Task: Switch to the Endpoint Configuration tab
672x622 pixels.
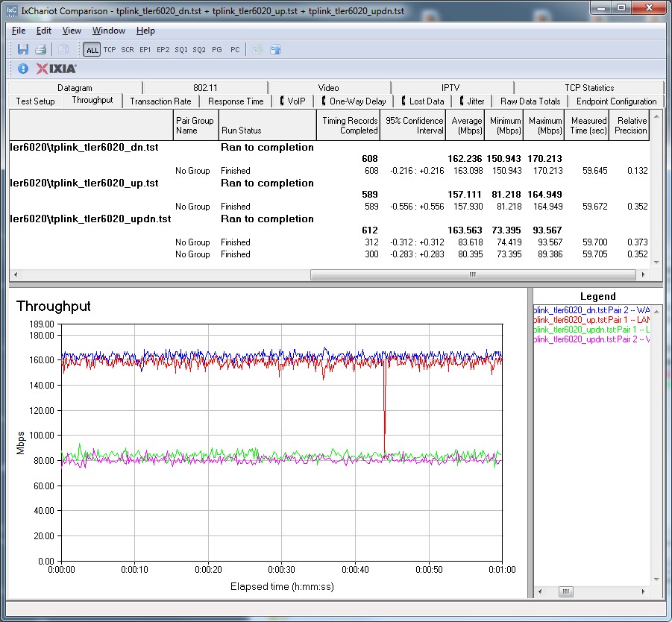Action: (x=616, y=101)
